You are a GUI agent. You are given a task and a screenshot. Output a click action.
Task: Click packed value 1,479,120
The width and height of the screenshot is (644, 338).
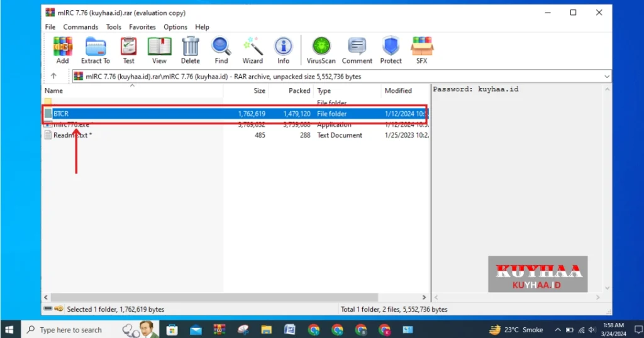pos(297,114)
